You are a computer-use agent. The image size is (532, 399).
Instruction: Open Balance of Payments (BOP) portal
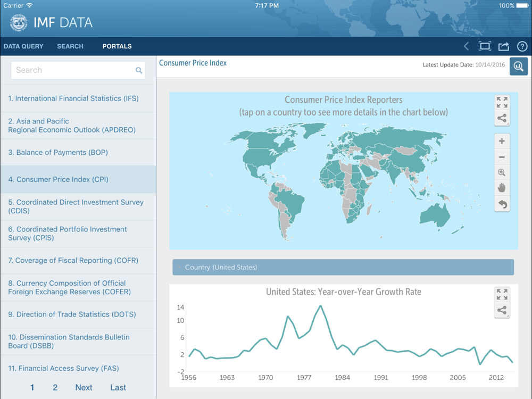[78, 152]
